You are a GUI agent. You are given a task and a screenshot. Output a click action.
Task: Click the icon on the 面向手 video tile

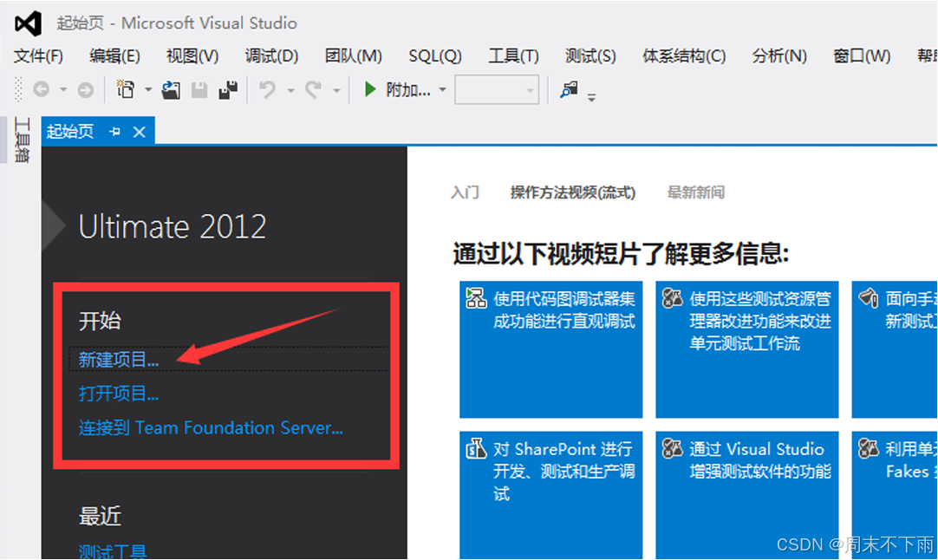(x=868, y=298)
